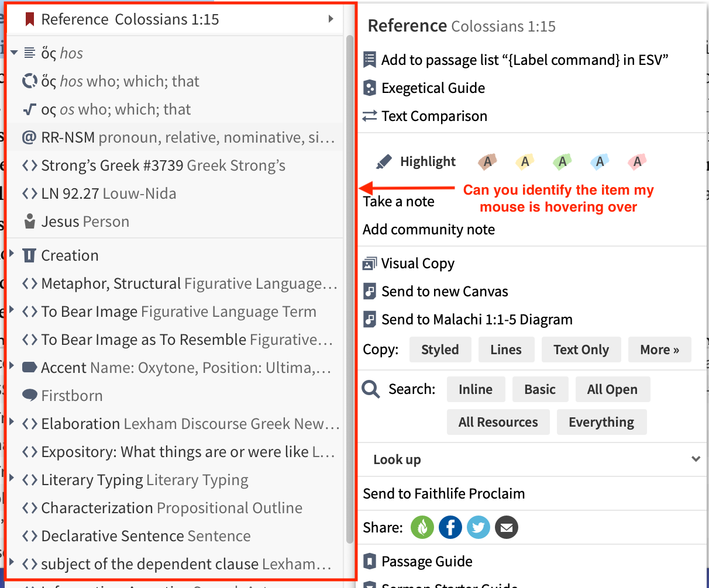Expand the Look up section chevron
This screenshot has width=709, height=588.
(696, 459)
